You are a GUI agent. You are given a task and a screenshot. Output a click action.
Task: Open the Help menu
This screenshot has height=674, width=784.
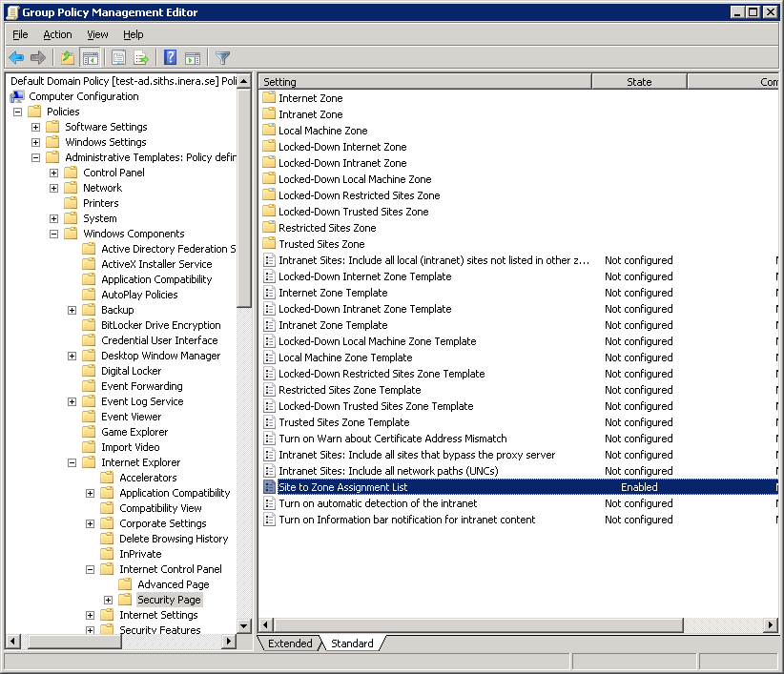[x=133, y=34]
